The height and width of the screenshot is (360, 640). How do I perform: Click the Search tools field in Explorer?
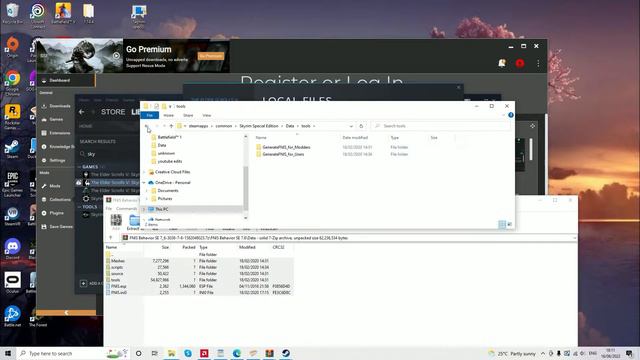coord(441,126)
